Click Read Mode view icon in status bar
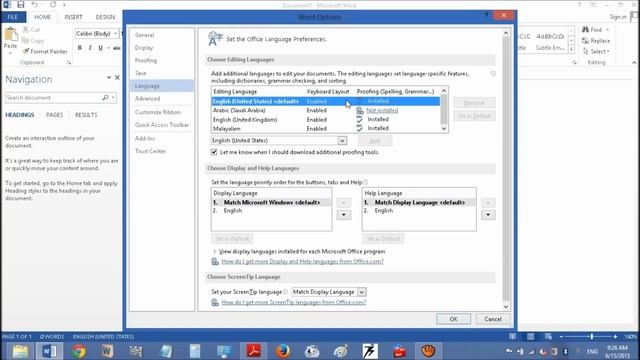Viewport: 640px width, 360px height. click(512, 337)
